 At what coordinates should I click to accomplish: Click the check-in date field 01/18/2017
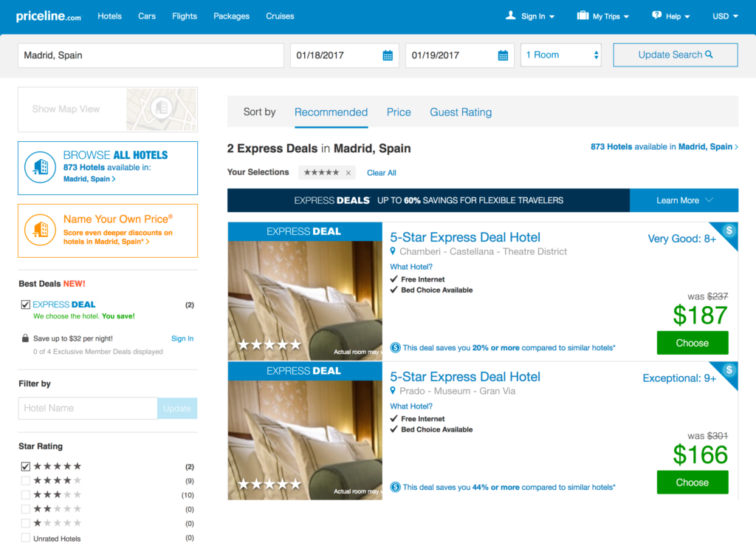344,55
